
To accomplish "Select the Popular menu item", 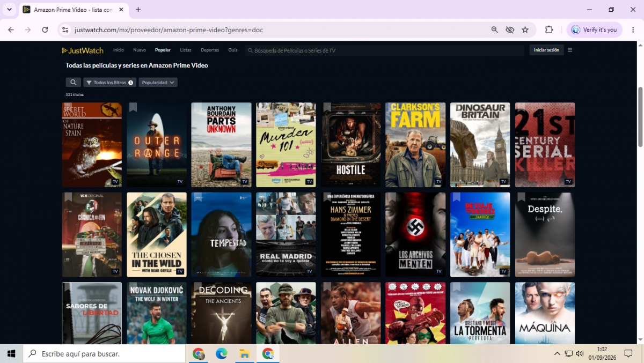I will 163,50.
